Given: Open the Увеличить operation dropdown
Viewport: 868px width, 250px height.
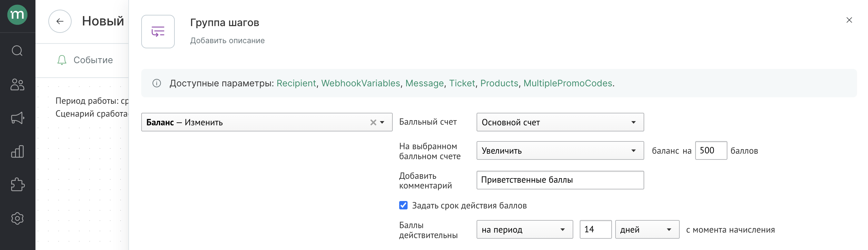Looking at the screenshot, I should point(560,150).
